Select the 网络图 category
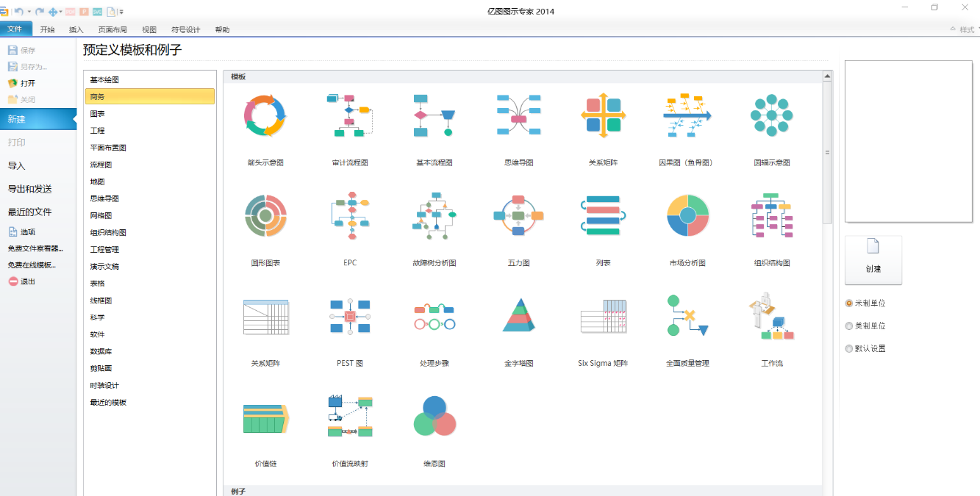This screenshot has height=496, width=980. click(x=149, y=215)
